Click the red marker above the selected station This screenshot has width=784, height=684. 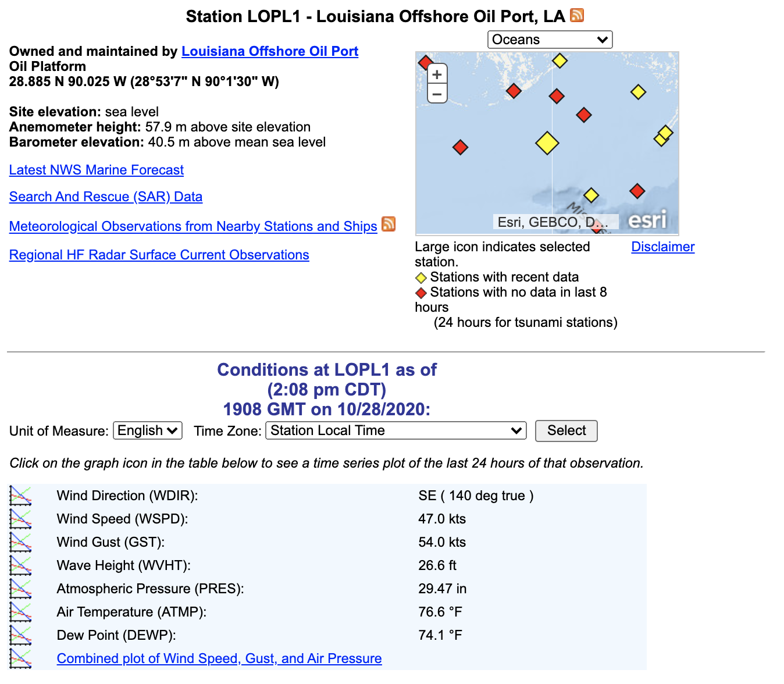[557, 96]
